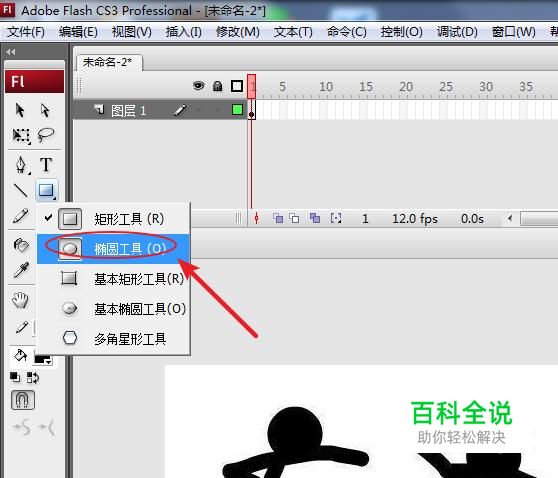Image resolution: width=558 pixels, height=478 pixels.
Task: Open the fill color swatch
Action: click(x=43, y=360)
